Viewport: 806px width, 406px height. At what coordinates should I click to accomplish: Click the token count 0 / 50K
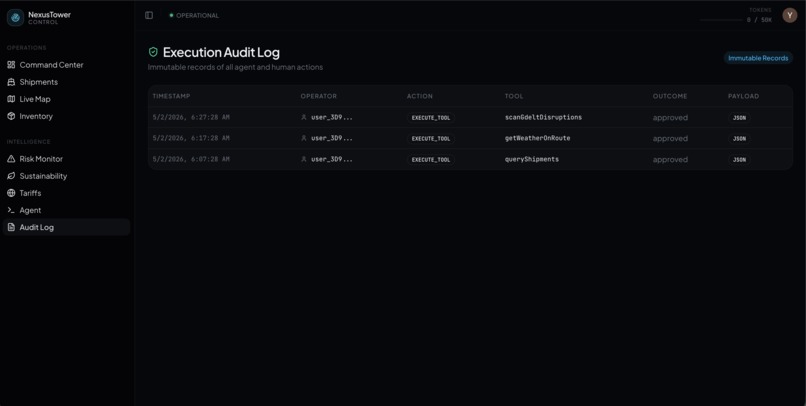click(x=759, y=20)
